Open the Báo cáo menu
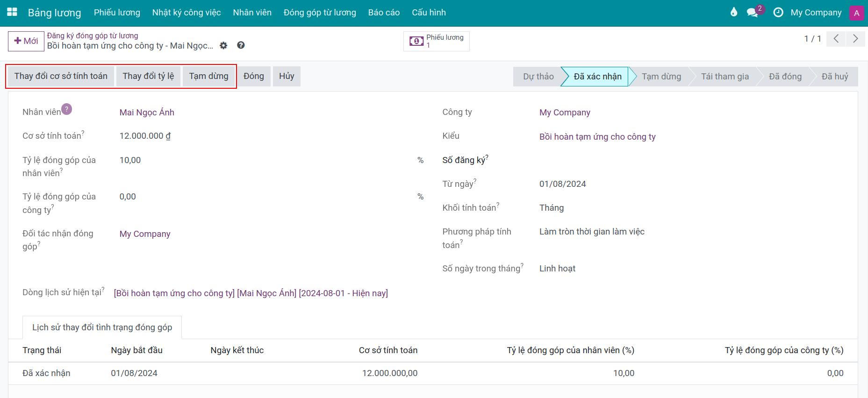Screen dimensions: 868x398 [384, 13]
